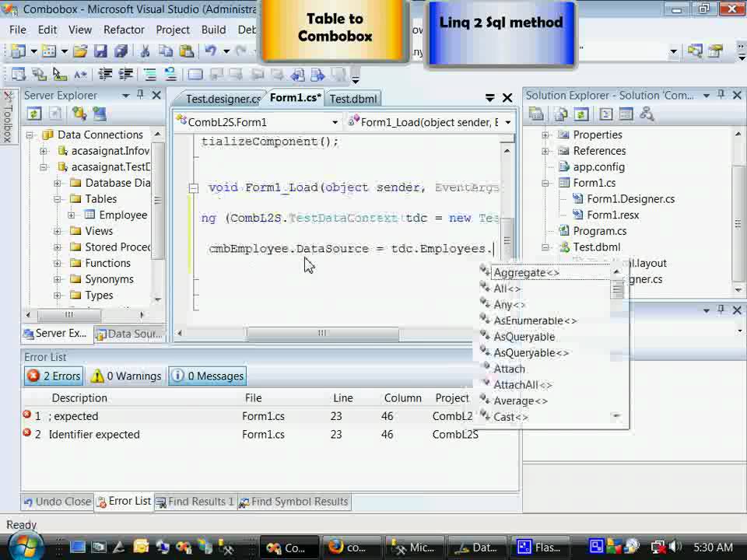
Task: Click the Description column header in Error List
Action: [79, 398]
